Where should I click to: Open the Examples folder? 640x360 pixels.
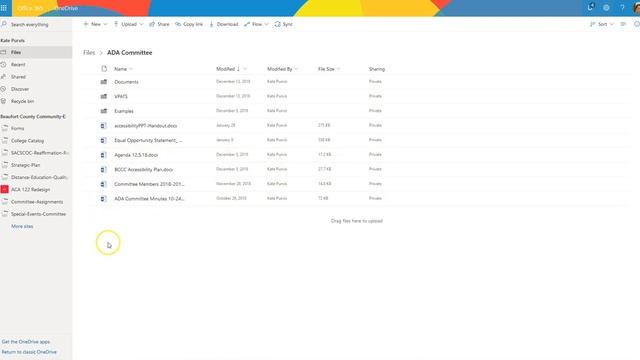tap(124, 111)
